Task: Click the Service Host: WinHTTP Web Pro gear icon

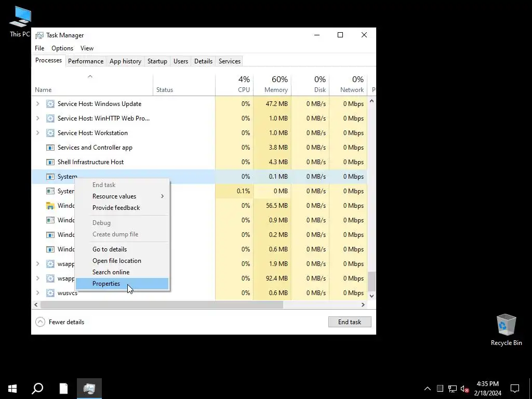Action: pyautogui.click(x=50, y=118)
